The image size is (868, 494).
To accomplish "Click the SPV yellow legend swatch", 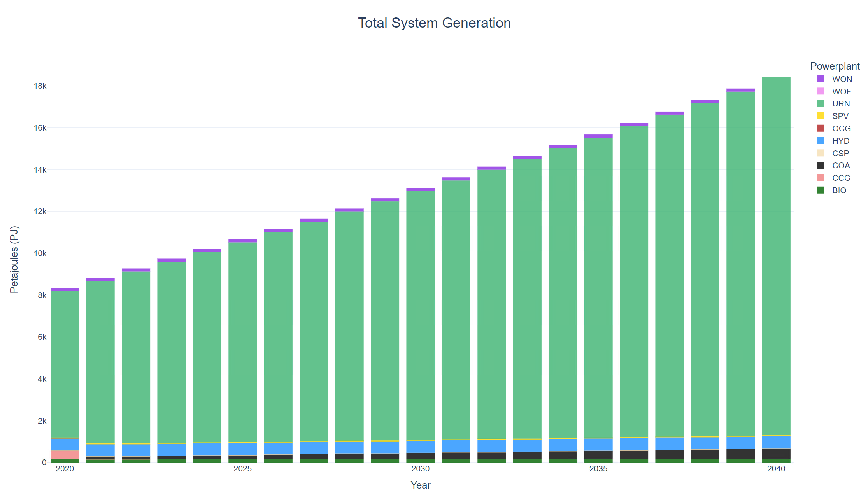I will coord(821,116).
